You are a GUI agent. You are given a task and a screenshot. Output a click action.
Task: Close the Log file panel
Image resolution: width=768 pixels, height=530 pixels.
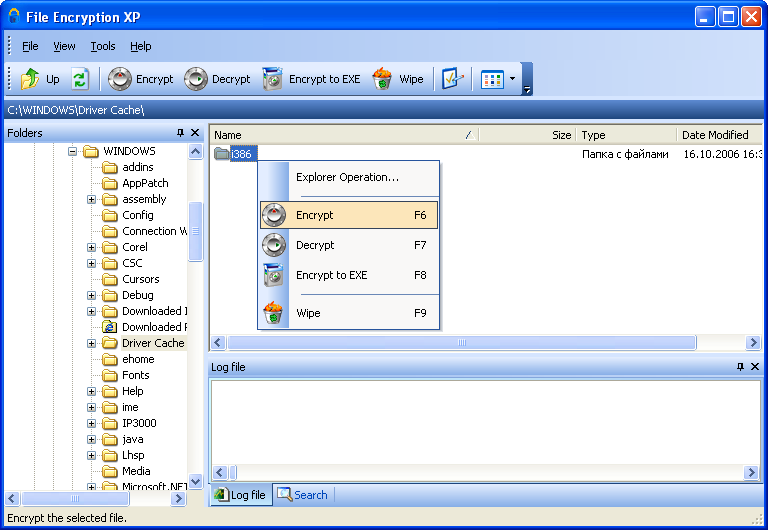(x=755, y=367)
